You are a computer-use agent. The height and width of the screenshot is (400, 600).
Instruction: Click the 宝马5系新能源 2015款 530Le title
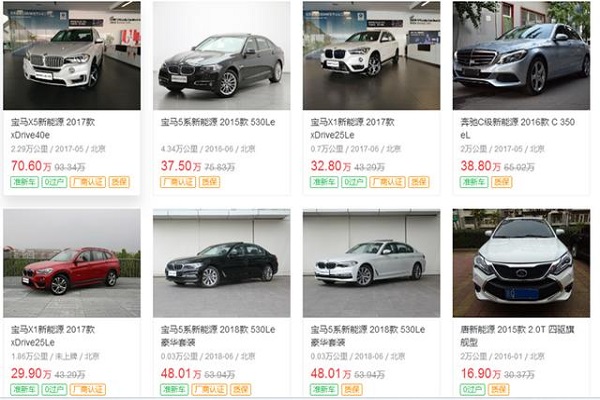coord(218,122)
